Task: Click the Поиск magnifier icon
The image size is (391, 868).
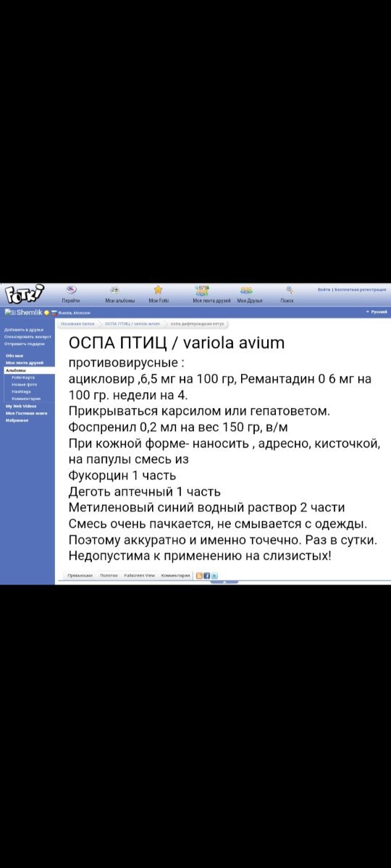Action: point(290,289)
